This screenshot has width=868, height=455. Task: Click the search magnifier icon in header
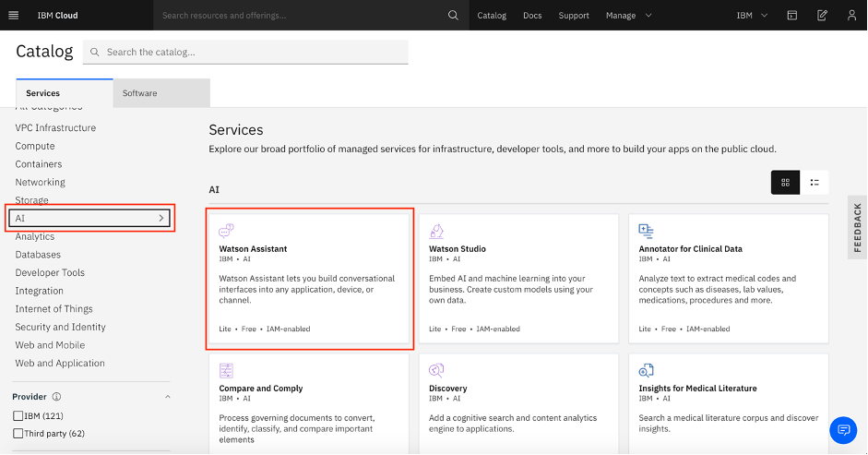point(453,15)
